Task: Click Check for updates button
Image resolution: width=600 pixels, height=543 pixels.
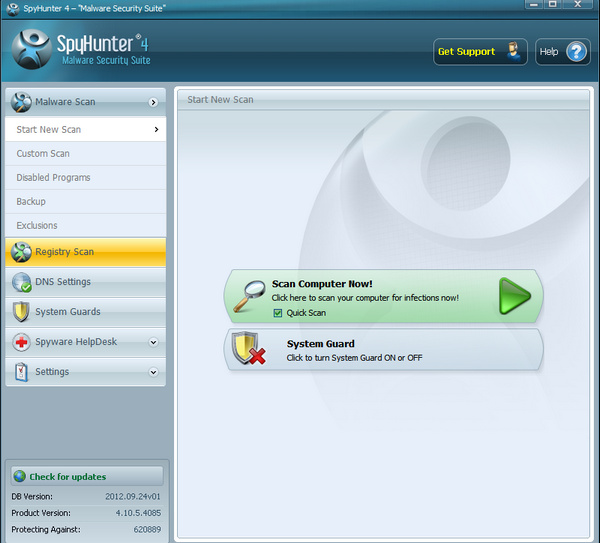Action: point(86,477)
